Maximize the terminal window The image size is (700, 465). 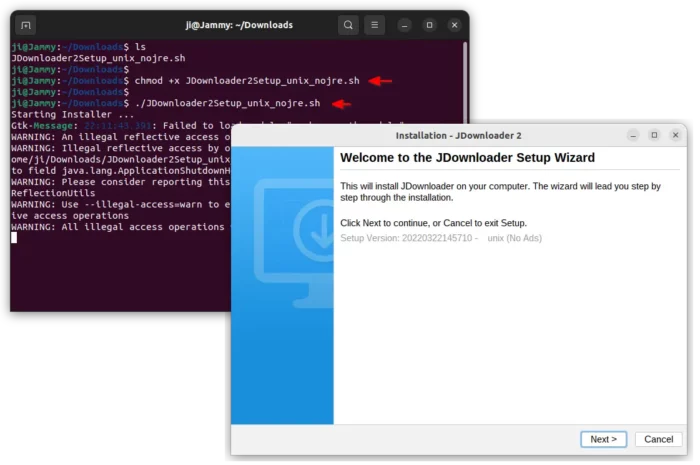pyautogui.click(x=429, y=25)
